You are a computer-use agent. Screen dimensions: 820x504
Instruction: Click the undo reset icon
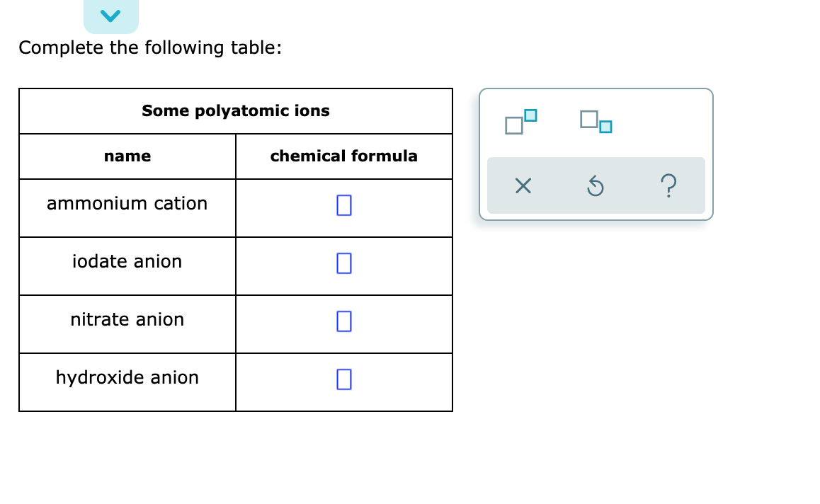[x=596, y=185]
